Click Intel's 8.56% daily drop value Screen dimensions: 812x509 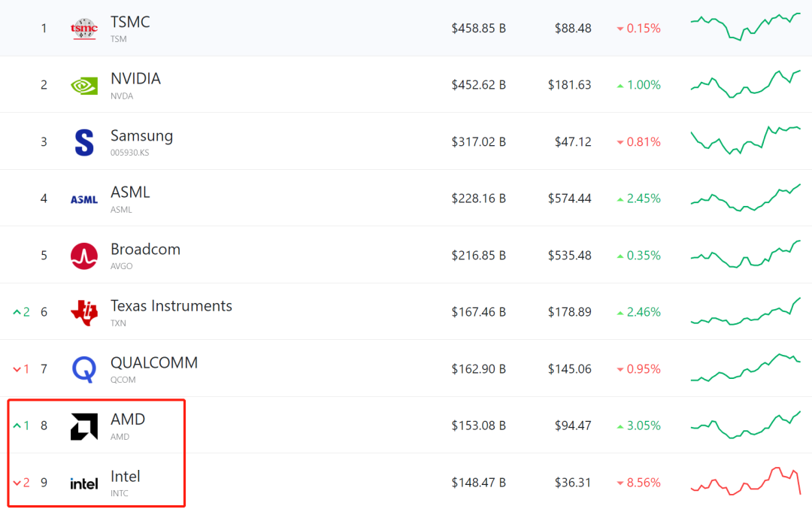pos(643,483)
